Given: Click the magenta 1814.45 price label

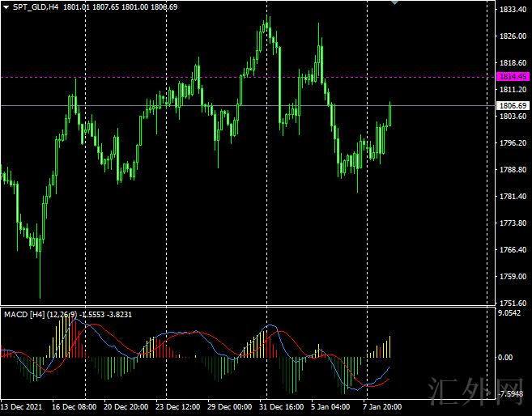Looking at the screenshot, I should (x=513, y=77).
